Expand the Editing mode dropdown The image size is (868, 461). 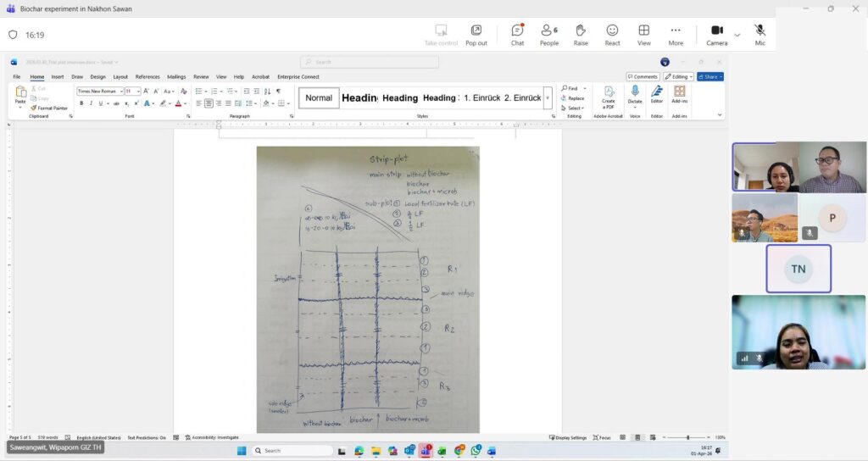tap(679, 76)
